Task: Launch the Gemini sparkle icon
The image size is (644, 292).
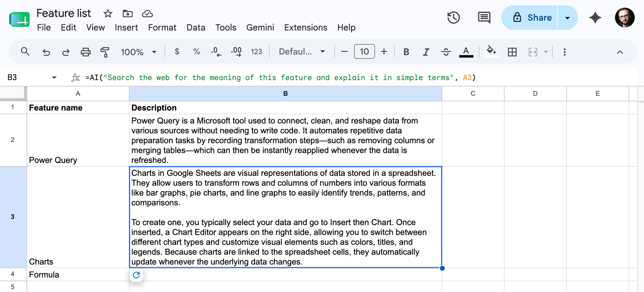Action: [595, 18]
